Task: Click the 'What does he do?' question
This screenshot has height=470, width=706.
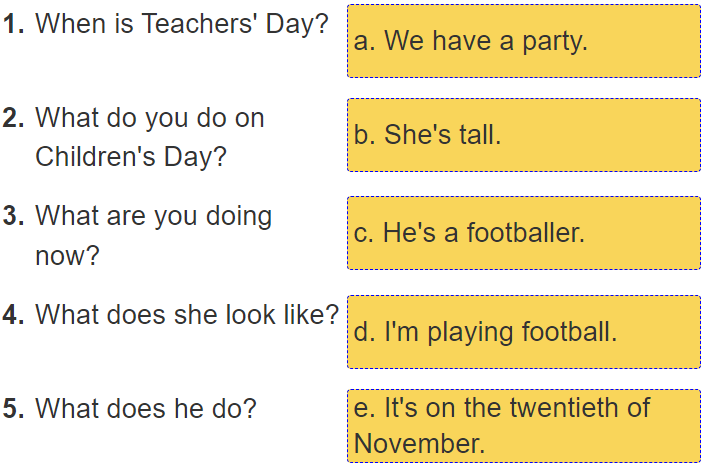Action: point(145,409)
